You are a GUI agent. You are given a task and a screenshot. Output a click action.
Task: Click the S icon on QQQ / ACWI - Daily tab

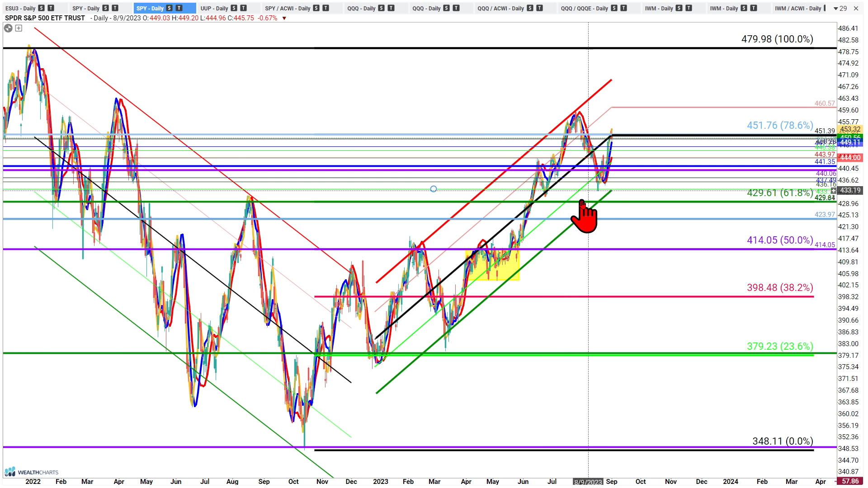tap(530, 8)
